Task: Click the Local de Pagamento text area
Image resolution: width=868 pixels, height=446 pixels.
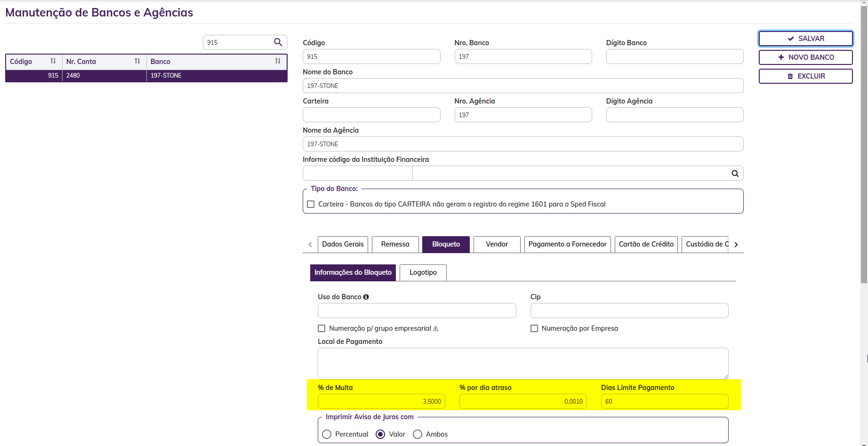Action: 522,363
